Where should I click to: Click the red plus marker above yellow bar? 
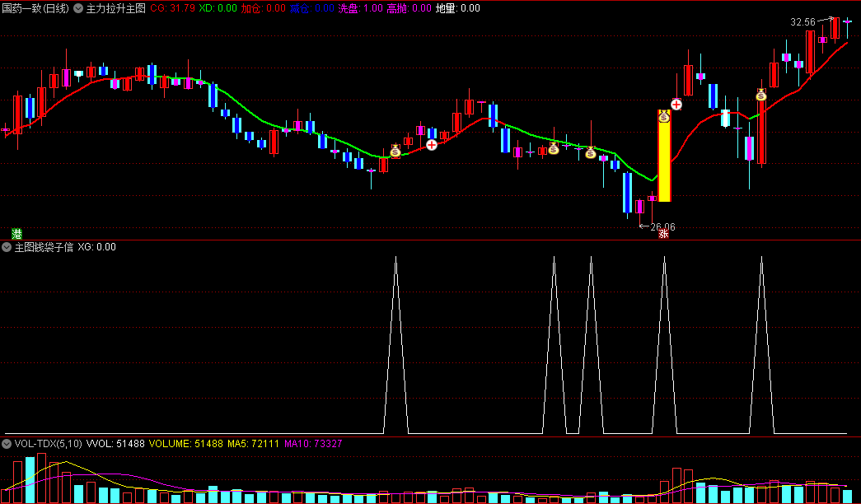pyautogui.click(x=676, y=105)
